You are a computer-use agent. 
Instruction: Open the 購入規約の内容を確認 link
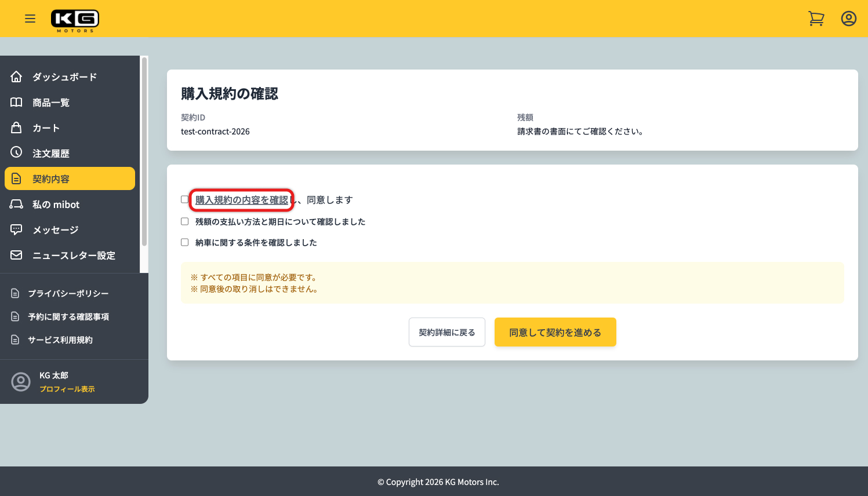pos(241,199)
